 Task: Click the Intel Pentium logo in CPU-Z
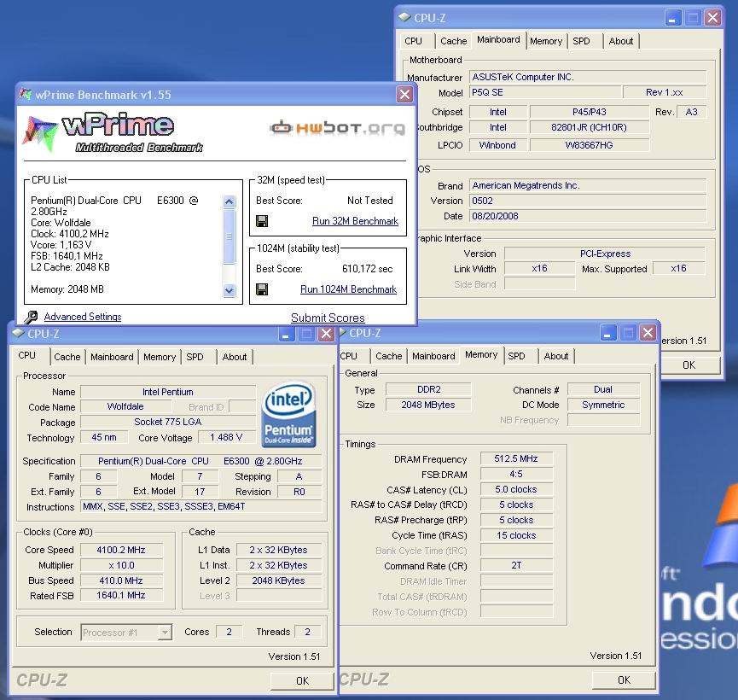point(288,415)
